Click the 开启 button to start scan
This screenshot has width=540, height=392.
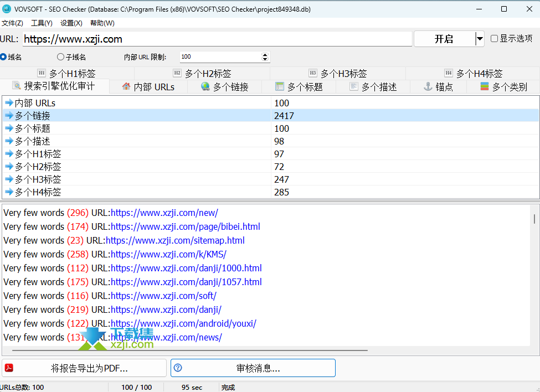[x=444, y=39]
